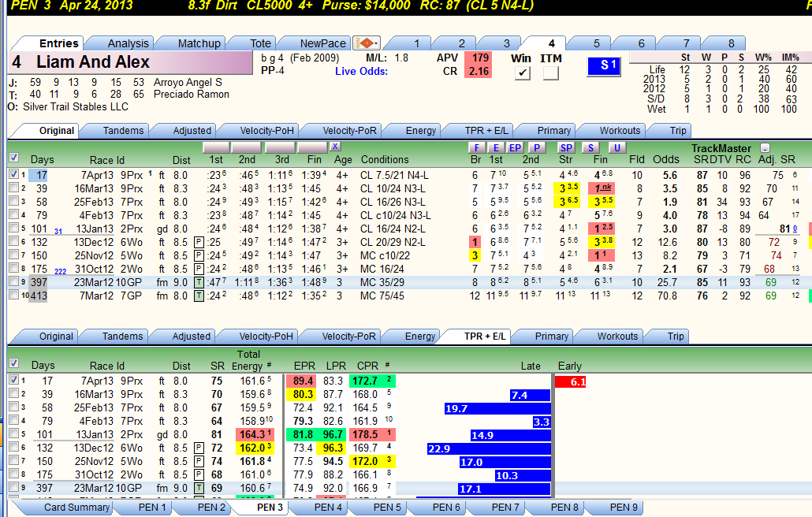This screenshot has height=517, width=812.
Task: Click the SP running style filter button
Action: click(x=566, y=147)
